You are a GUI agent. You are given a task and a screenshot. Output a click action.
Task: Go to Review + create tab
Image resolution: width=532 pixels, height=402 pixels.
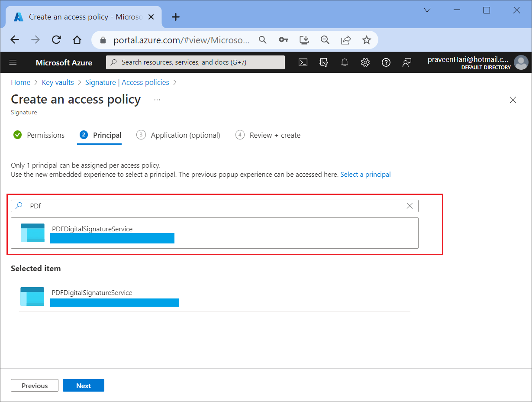pos(268,135)
